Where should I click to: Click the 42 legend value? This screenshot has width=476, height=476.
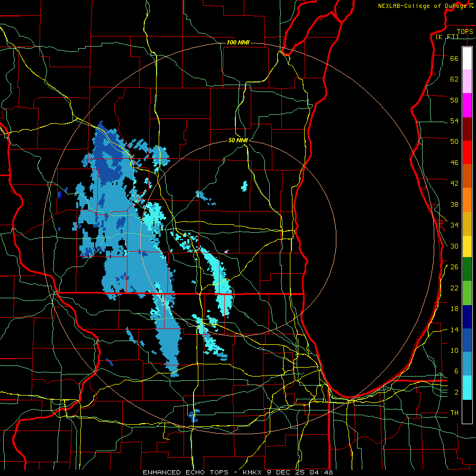coord(454,184)
